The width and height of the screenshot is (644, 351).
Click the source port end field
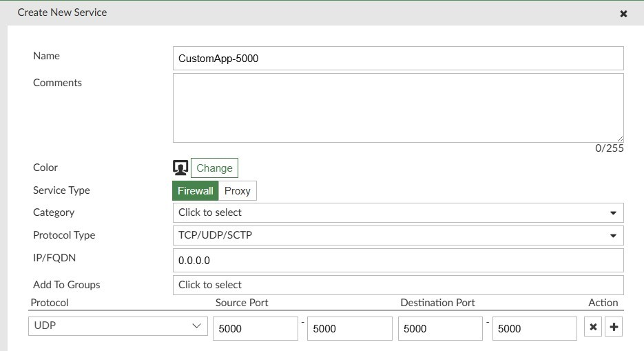pyautogui.click(x=349, y=329)
